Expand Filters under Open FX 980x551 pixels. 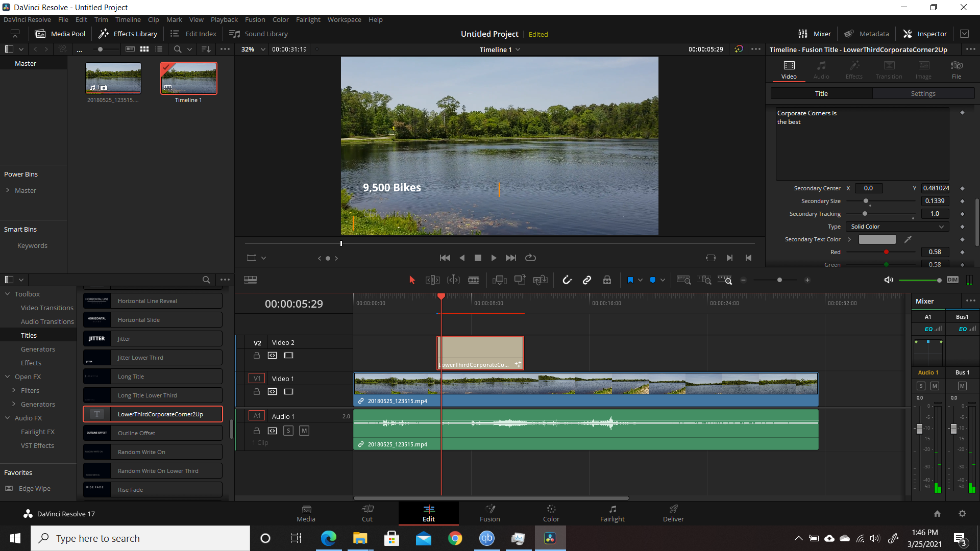tap(14, 390)
